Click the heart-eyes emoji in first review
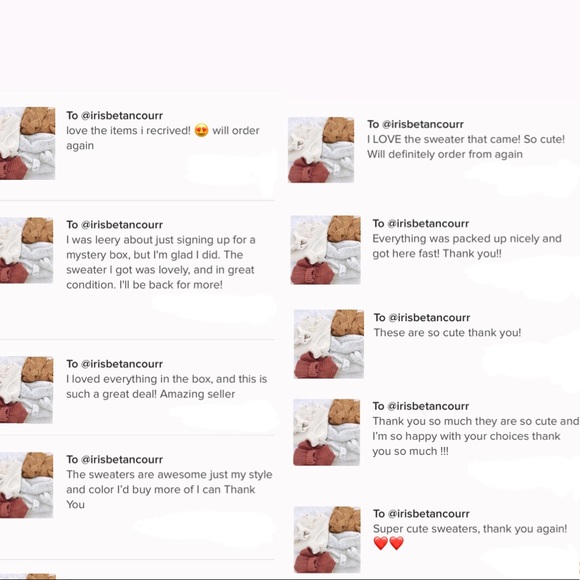Image resolution: width=580 pixels, height=580 pixels. pyautogui.click(x=201, y=130)
